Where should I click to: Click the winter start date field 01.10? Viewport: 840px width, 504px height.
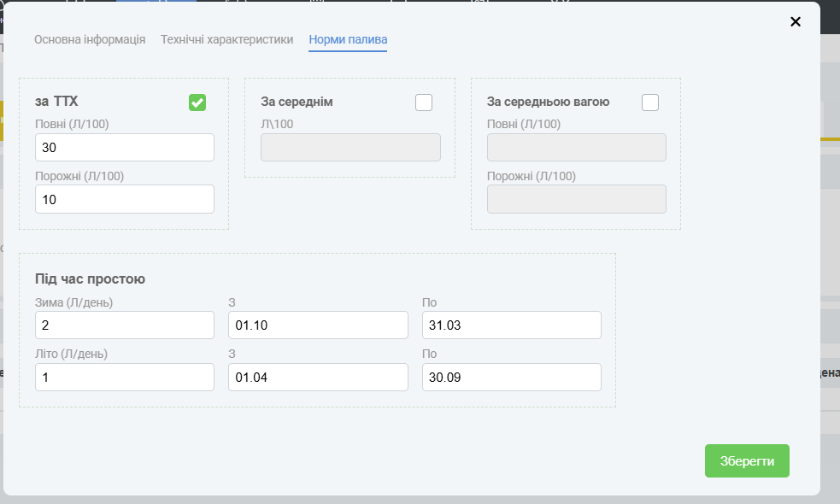point(318,325)
